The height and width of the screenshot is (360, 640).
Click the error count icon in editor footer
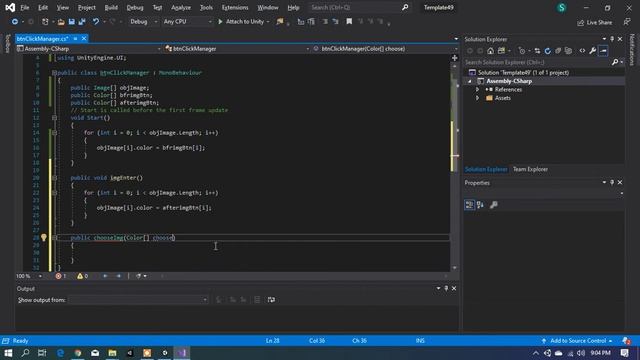point(58,276)
